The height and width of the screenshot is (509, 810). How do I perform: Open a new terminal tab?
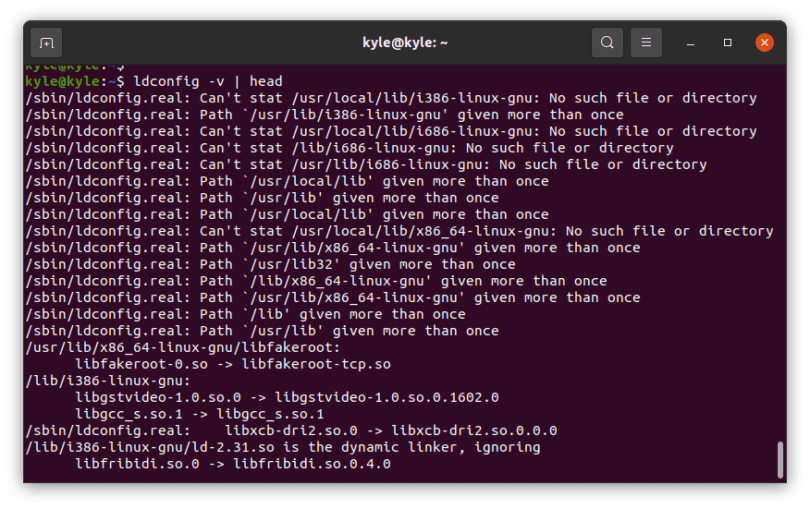[x=46, y=43]
